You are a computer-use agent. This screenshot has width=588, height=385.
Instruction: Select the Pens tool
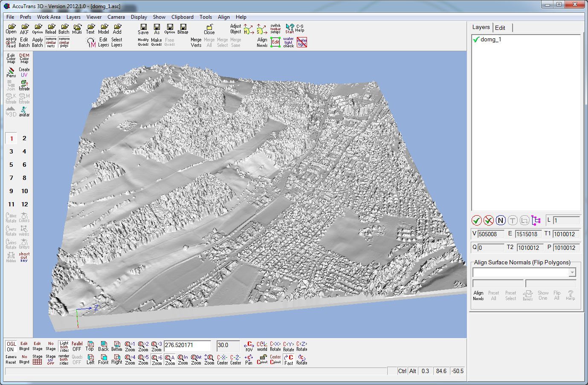point(11,72)
